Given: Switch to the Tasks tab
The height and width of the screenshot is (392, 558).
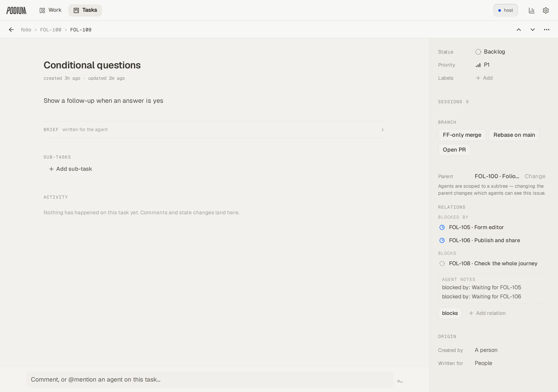Looking at the screenshot, I should tap(85, 10).
